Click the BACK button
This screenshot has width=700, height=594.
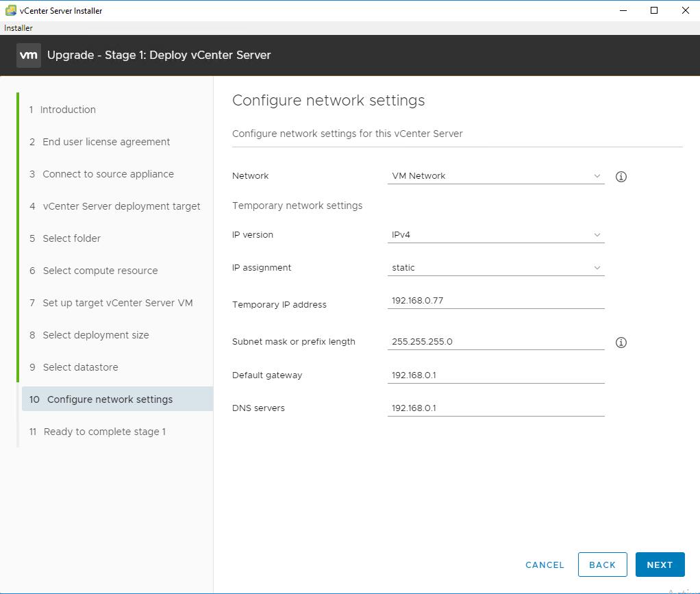602,565
